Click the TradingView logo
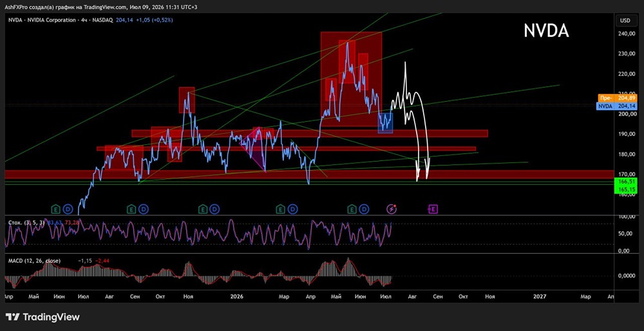The width and height of the screenshot is (644, 331). pos(43,317)
